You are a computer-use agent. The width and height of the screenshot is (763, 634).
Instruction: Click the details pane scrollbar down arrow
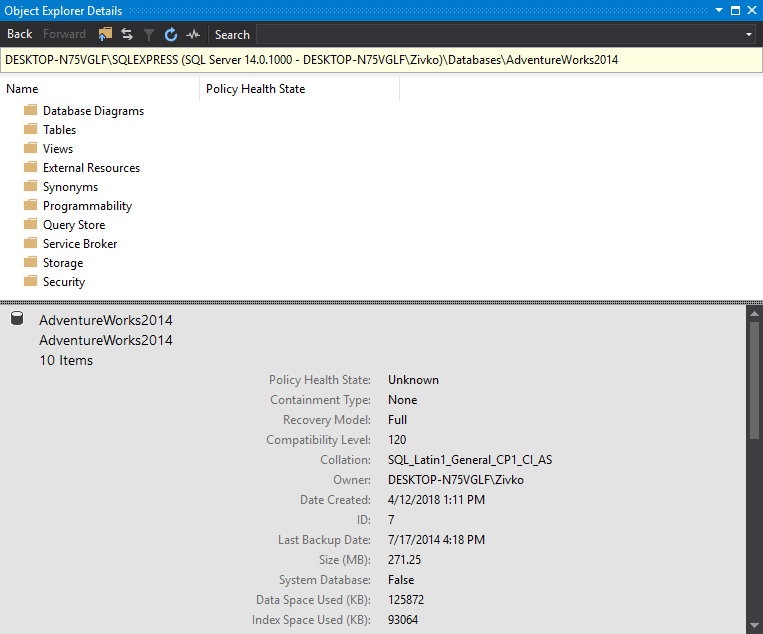click(x=754, y=626)
